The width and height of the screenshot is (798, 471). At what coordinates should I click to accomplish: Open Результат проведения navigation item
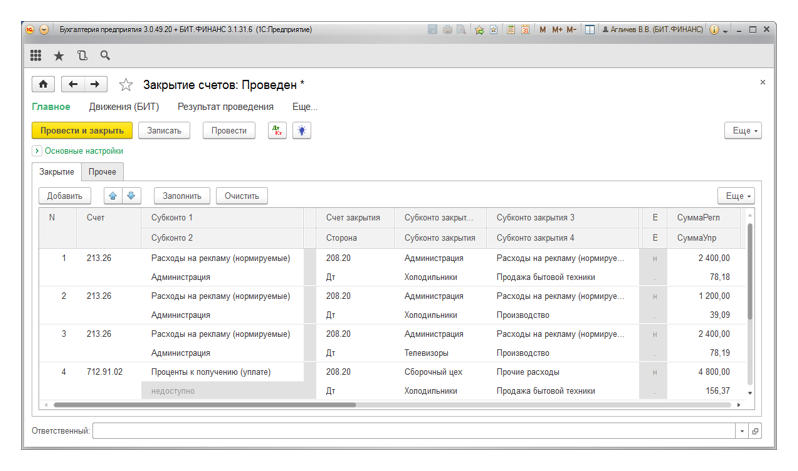pyautogui.click(x=225, y=107)
